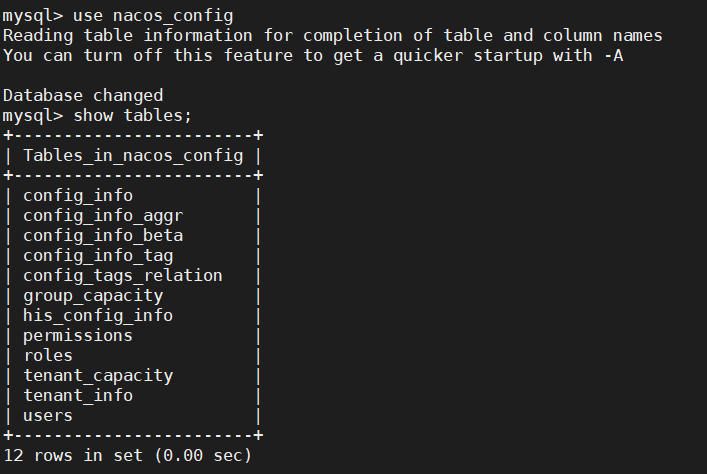Image resolution: width=707 pixels, height=474 pixels.
Task: Click the "12 rows in set" result line
Action: click(x=128, y=456)
